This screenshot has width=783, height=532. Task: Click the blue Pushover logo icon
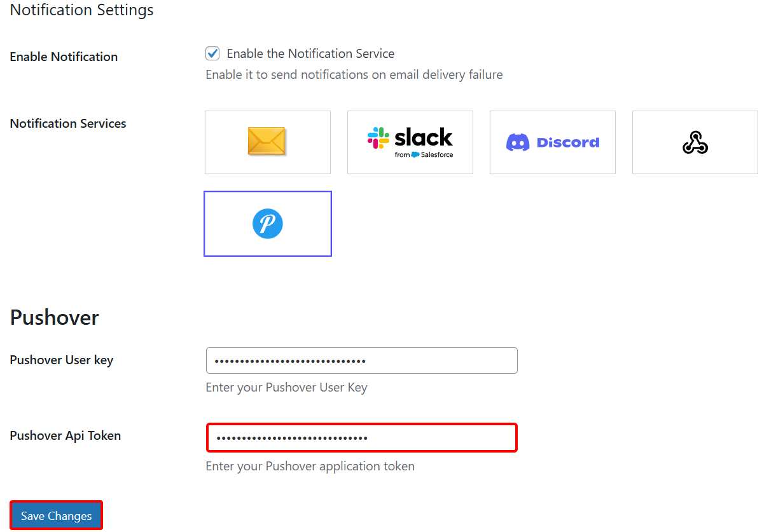(x=268, y=224)
